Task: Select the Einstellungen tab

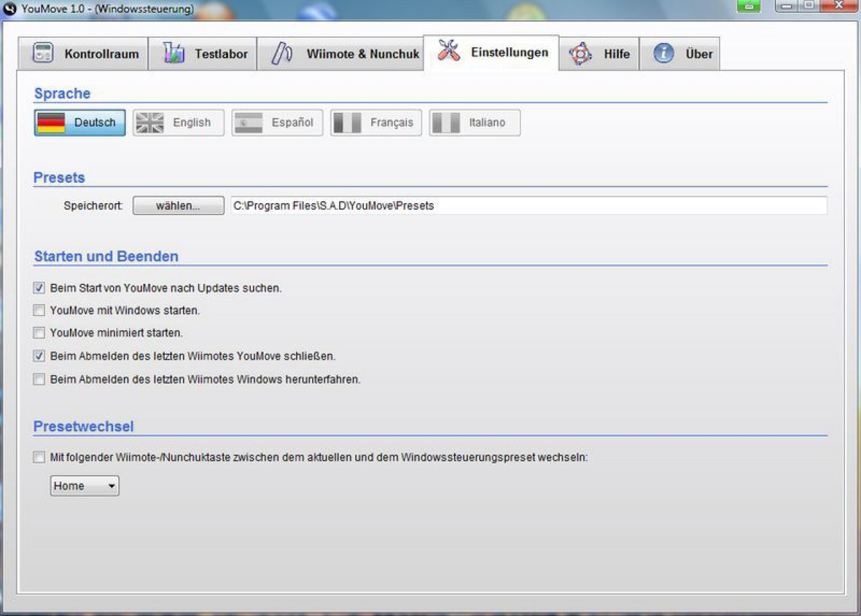Action: click(x=491, y=52)
